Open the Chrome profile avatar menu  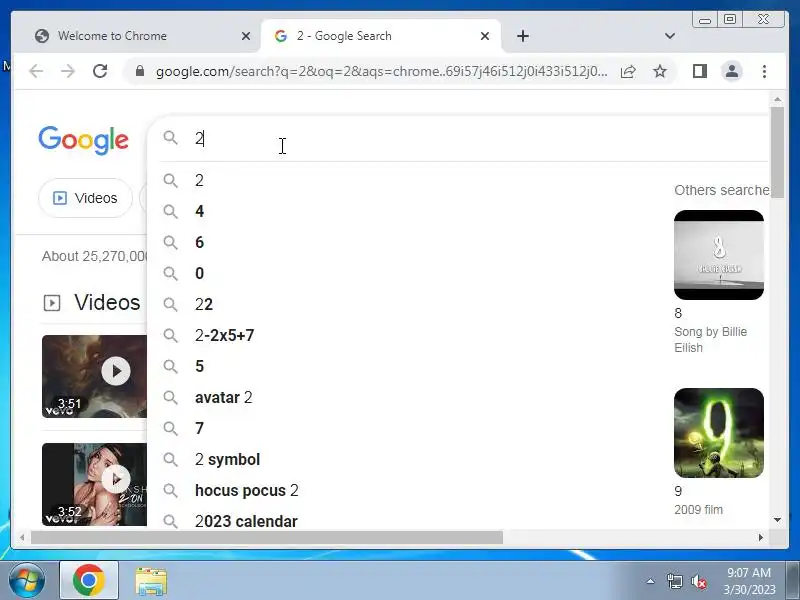732,71
